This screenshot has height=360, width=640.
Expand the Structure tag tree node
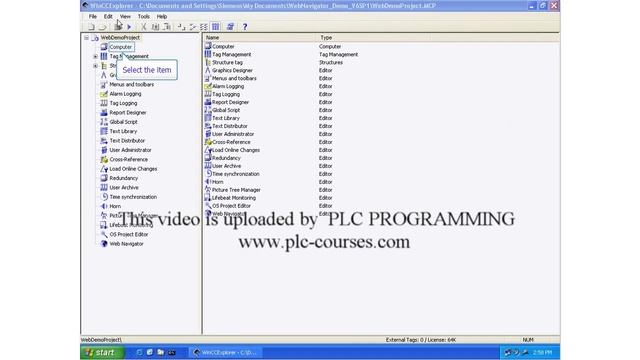point(95,66)
